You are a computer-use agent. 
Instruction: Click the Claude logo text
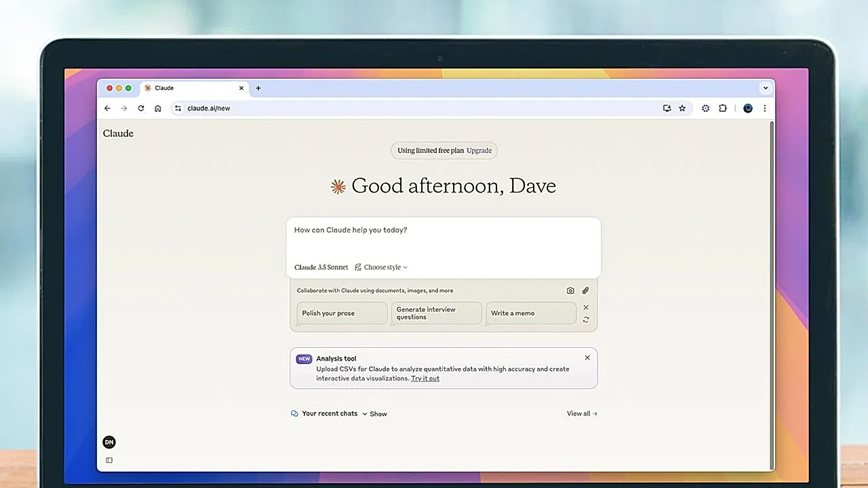click(x=118, y=134)
